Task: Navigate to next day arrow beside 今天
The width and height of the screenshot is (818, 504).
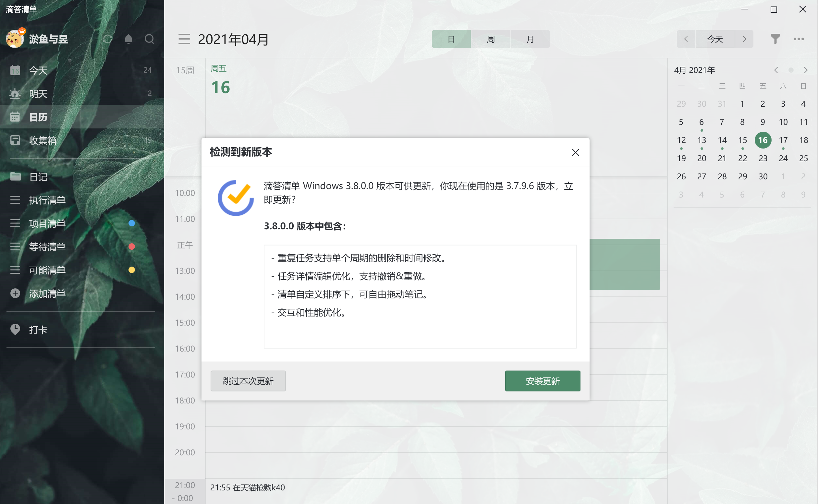Action: click(744, 39)
